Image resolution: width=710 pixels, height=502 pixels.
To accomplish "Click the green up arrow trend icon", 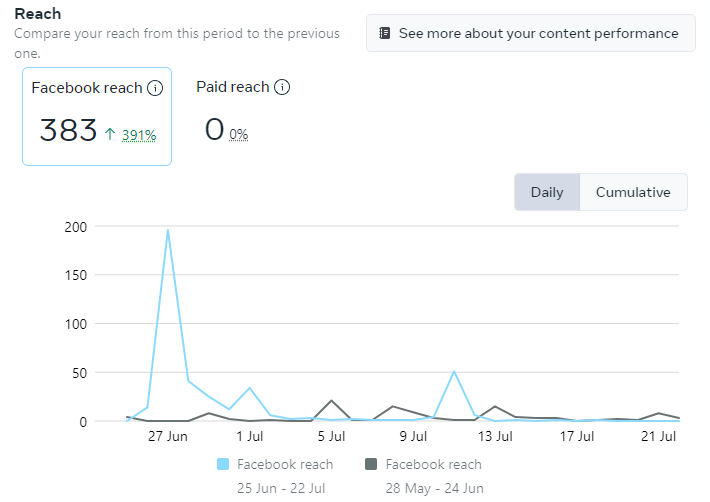I will [x=110, y=131].
